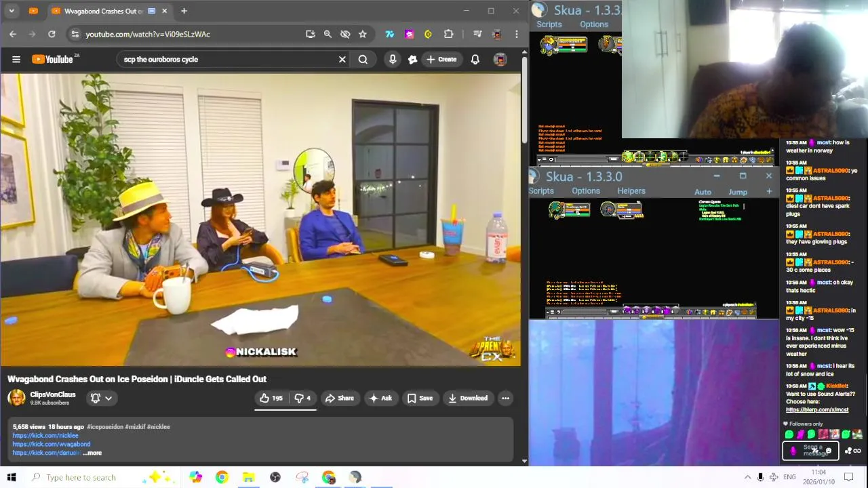Image resolution: width=868 pixels, height=488 pixels.
Task: Open the Helpers menu in Skua
Action: (x=631, y=191)
